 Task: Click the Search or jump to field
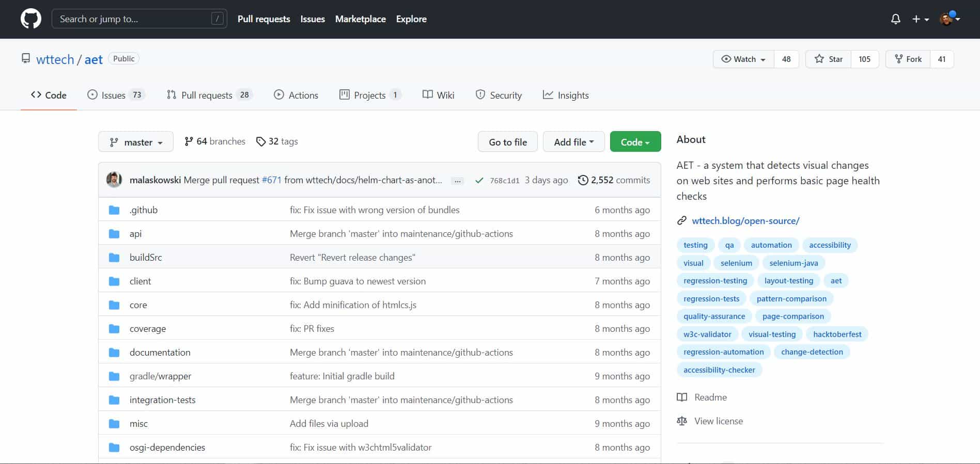click(x=134, y=19)
